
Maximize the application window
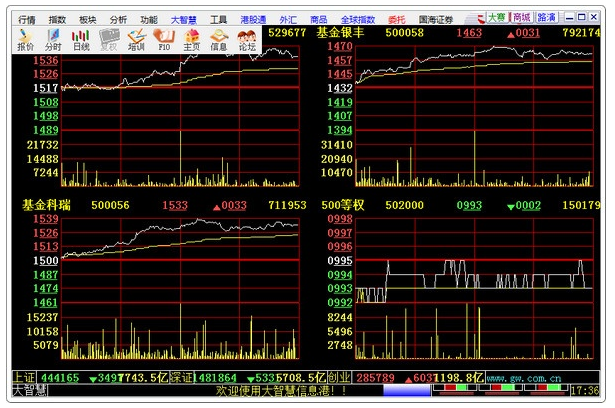tap(582, 17)
